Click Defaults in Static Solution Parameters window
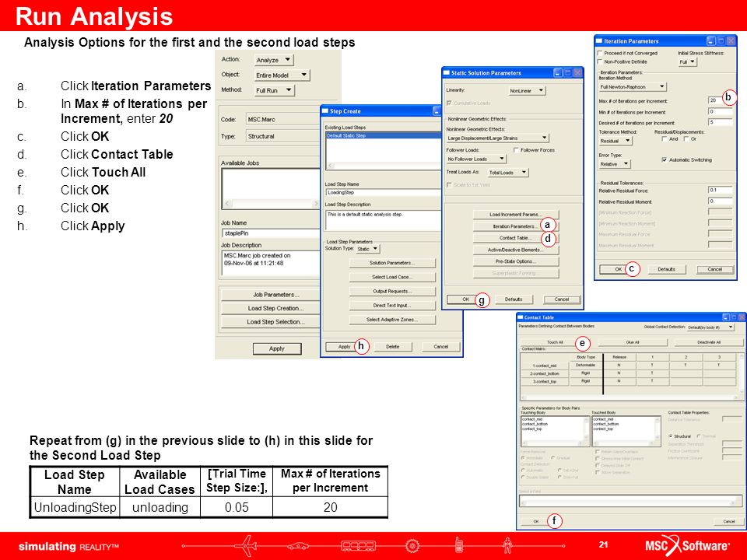Screen dimensions: 747x560 [x=514, y=299]
